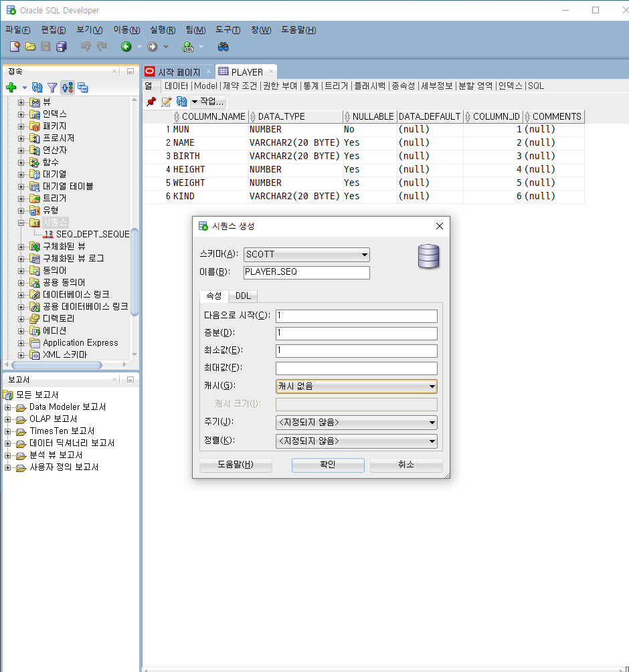Click the 확인 button
Image resolution: width=629 pixels, height=672 pixels.
pos(328,465)
